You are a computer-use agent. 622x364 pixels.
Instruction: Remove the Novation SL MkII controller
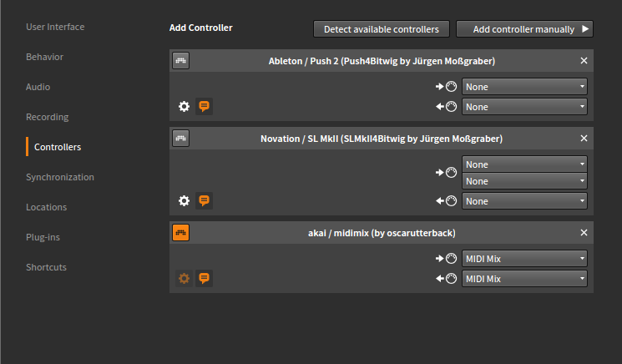(x=584, y=139)
